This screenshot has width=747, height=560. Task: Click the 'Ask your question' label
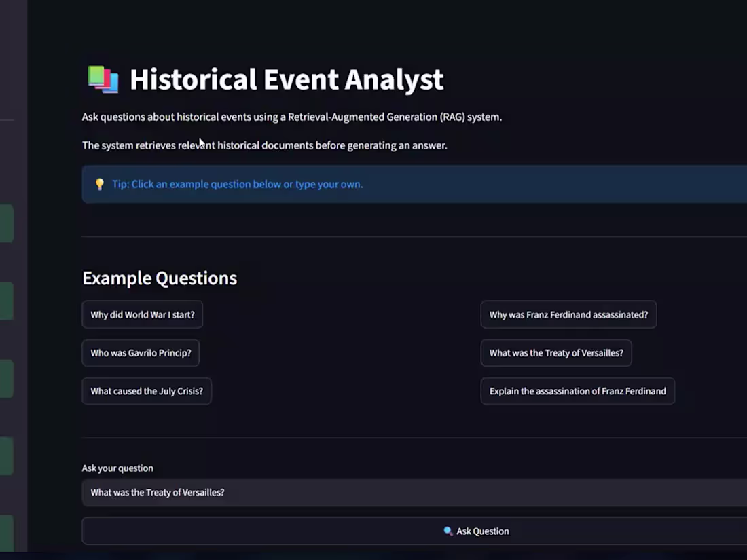pos(117,468)
